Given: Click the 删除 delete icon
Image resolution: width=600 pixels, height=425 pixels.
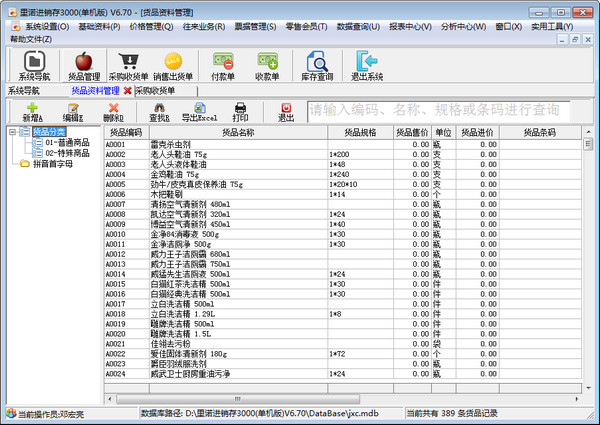Looking at the screenshot, I should 113,111.
